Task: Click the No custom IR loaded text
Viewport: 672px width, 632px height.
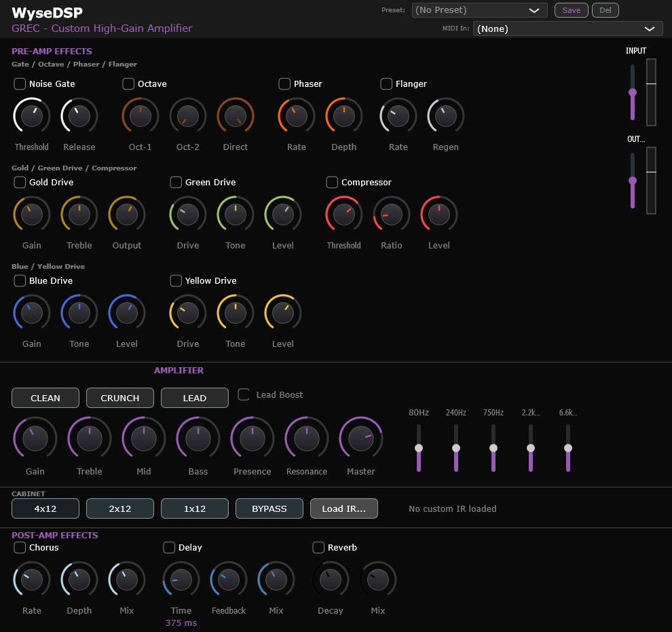Action: 453,508
